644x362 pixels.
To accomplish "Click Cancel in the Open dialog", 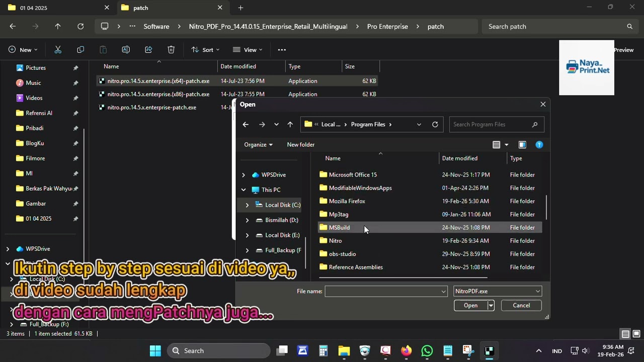I will click(521, 305).
